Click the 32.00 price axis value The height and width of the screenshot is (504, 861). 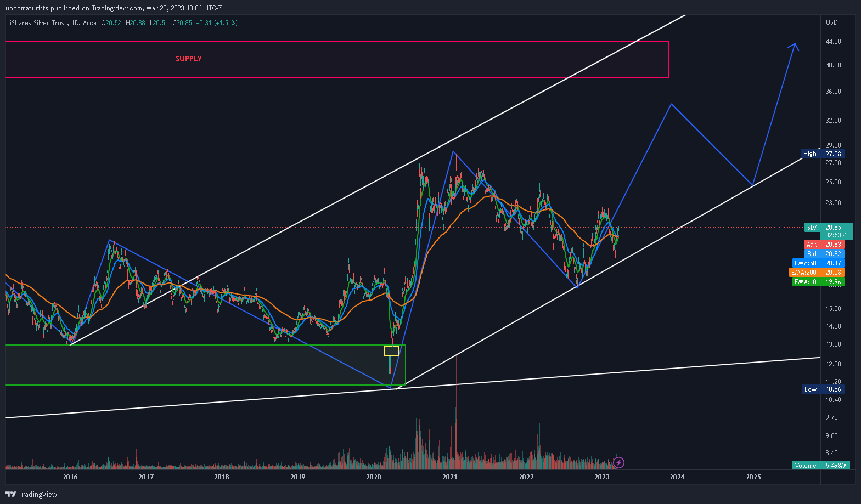tap(833, 121)
